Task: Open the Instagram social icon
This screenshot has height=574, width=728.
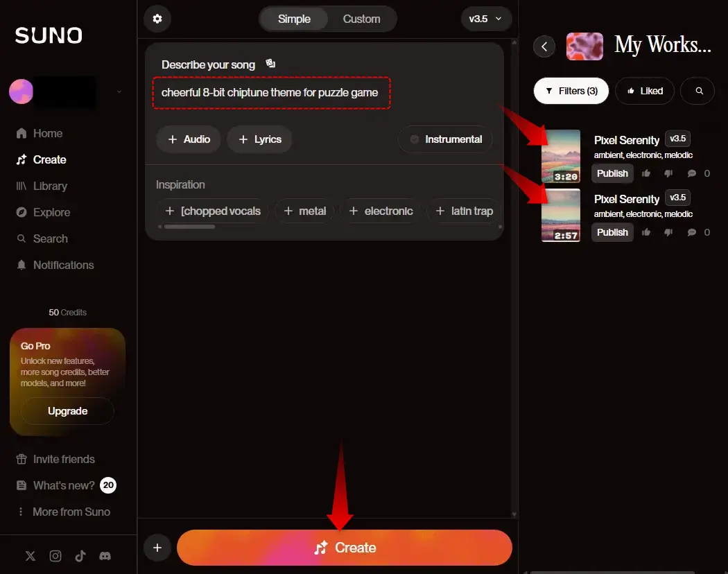Action: pyautogui.click(x=55, y=555)
